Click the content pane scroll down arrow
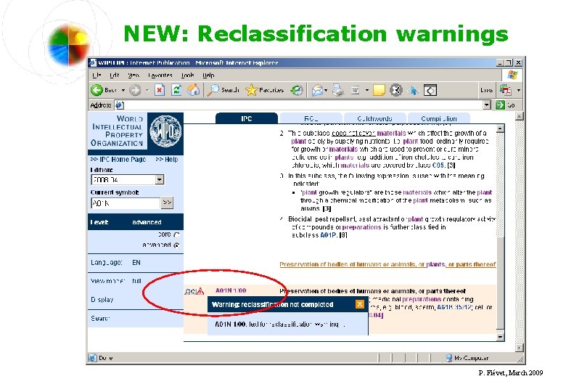The width and height of the screenshot is (566, 392). coord(500,337)
